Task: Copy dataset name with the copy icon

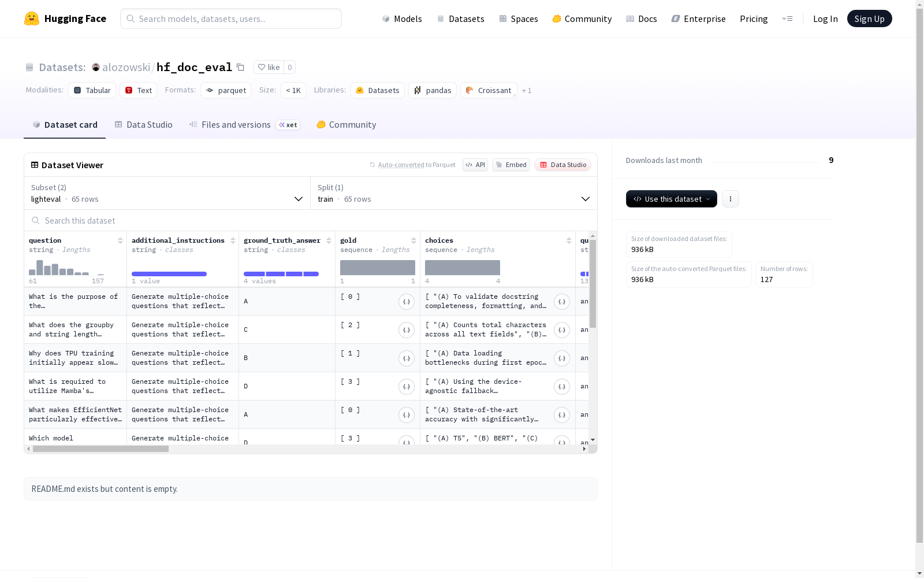Action: [x=240, y=67]
